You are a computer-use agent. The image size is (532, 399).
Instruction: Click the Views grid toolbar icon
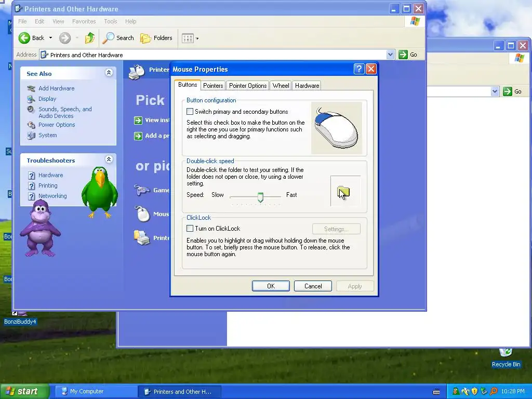click(188, 38)
